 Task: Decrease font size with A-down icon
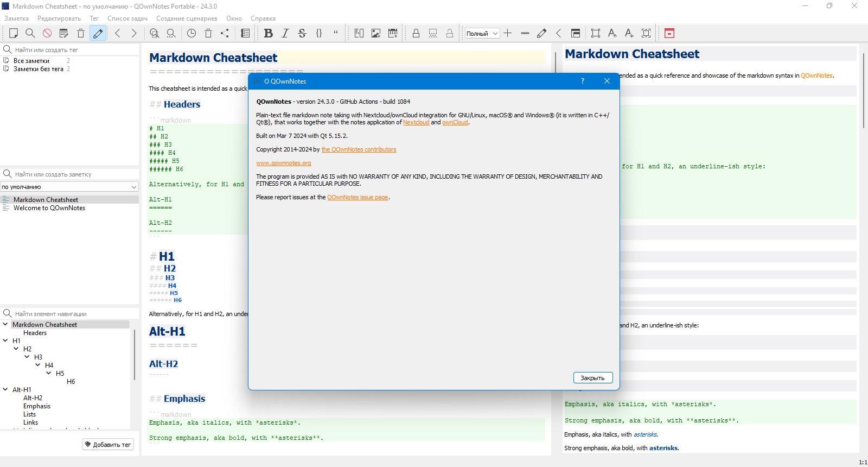pos(629,33)
